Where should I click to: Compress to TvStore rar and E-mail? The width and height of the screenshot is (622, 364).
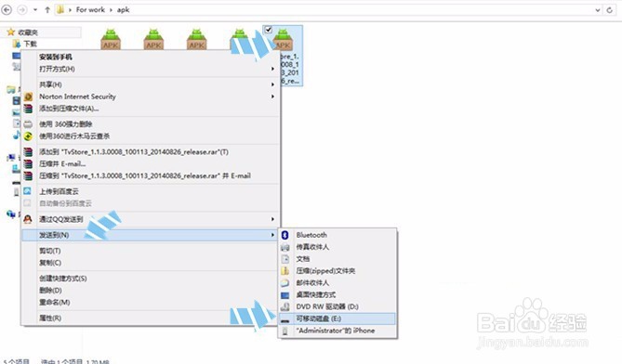tap(151, 175)
